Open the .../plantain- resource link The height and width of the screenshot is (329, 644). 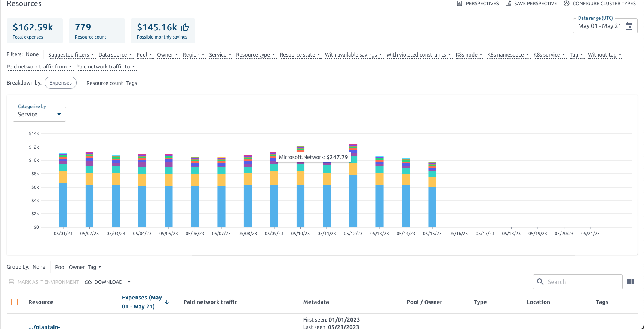tap(44, 326)
